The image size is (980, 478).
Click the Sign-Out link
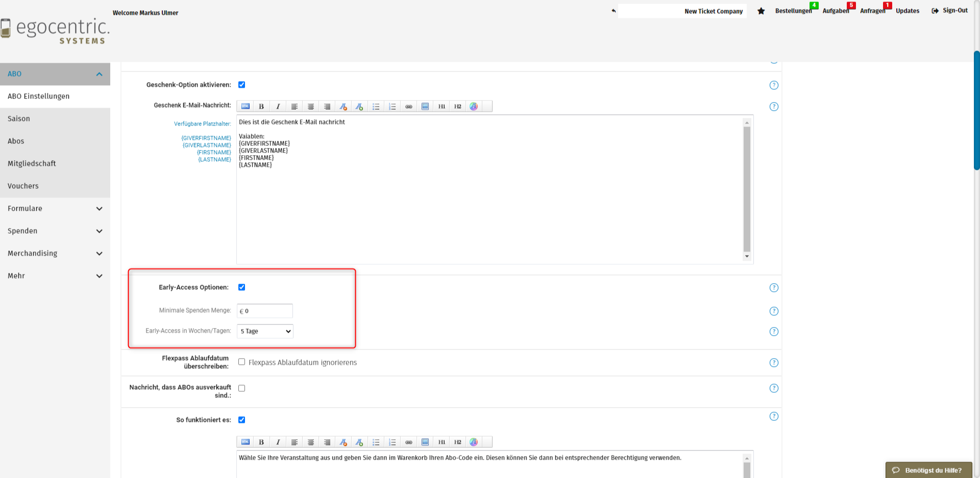[950, 11]
